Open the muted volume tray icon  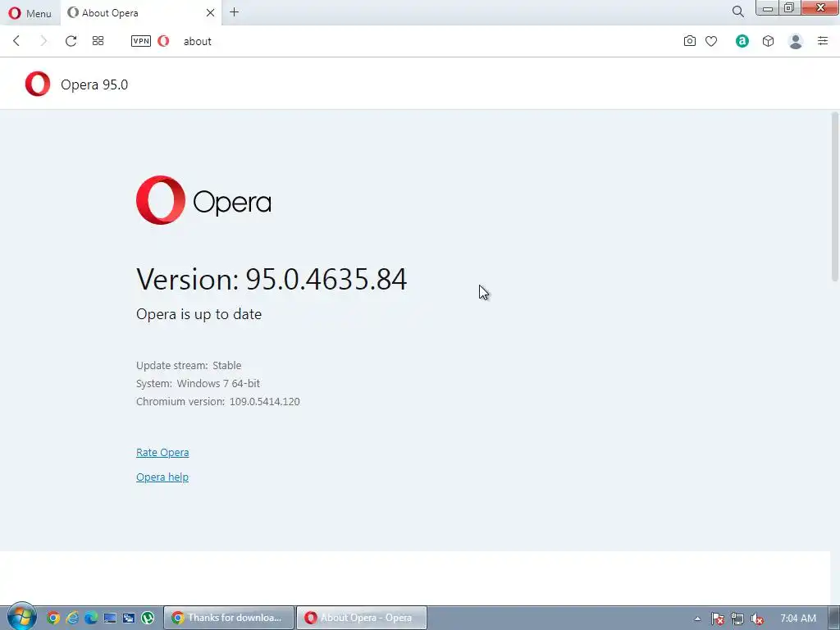[x=757, y=619]
